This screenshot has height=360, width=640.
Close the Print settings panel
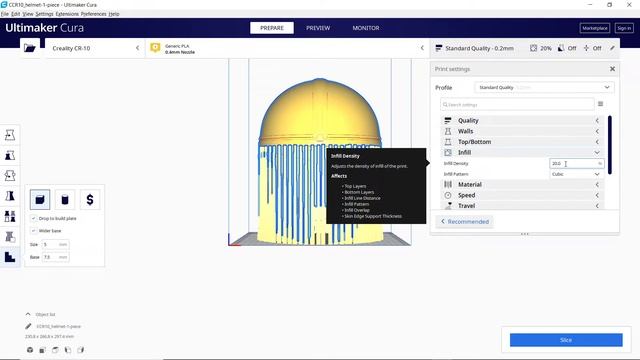tap(612, 69)
